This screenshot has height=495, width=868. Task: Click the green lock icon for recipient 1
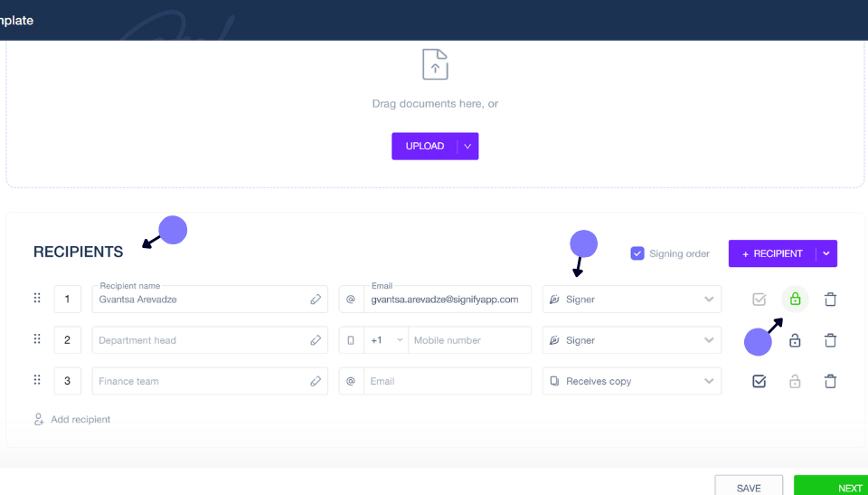pyautogui.click(x=795, y=300)
